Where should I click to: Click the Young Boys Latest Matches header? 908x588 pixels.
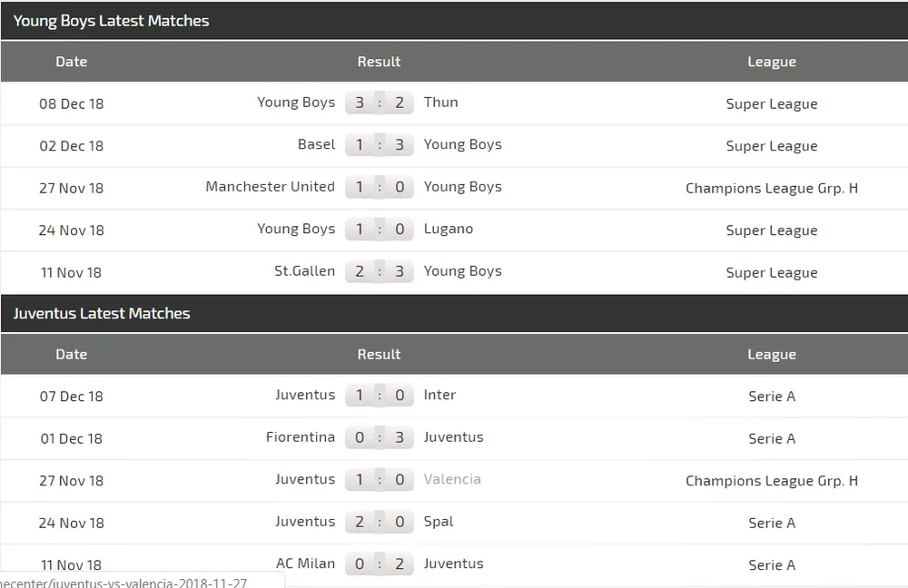111,20
